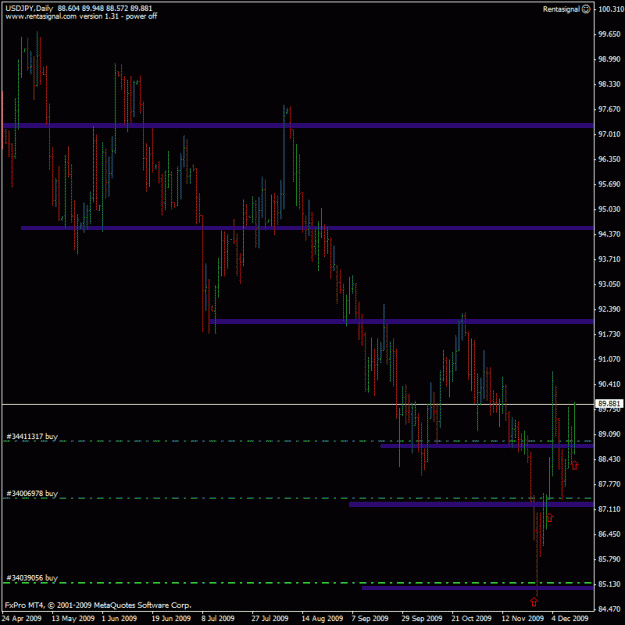Image resolution: width=625 pixels, height=625 pixels.
Task: Click the 98.990 price scale label
Action: click(610, 59)
